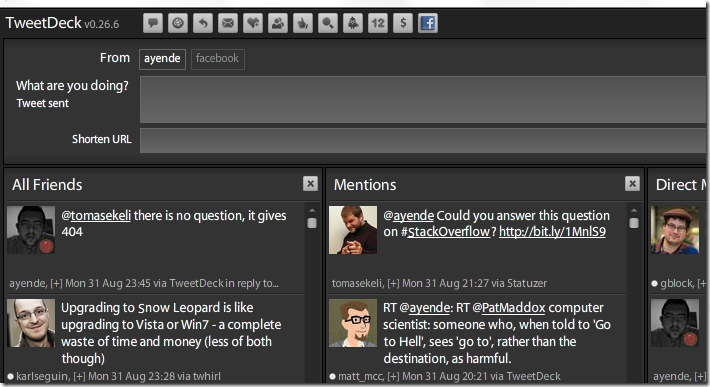Close the All Friends column

310,184
